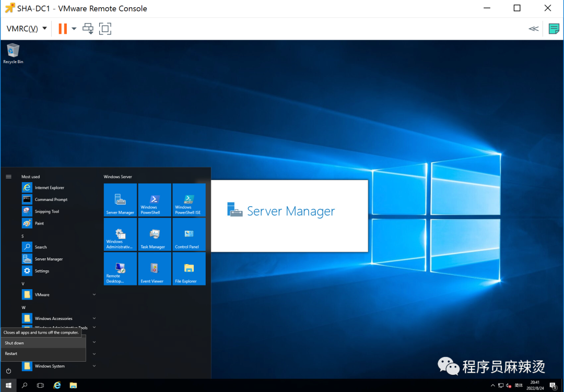Open the power options dropdown arrow beside pause

(74, 28)
